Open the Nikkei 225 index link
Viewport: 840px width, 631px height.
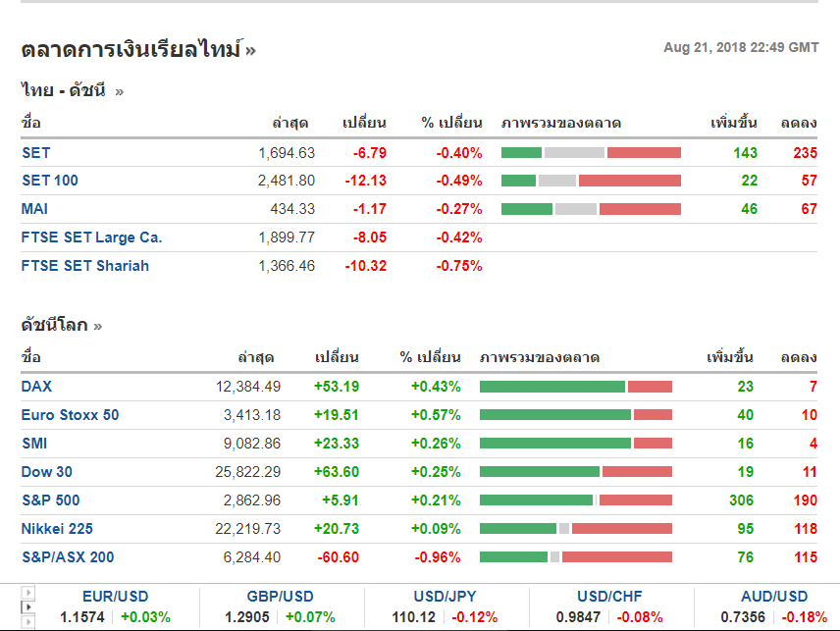click(x=57, y=529)
